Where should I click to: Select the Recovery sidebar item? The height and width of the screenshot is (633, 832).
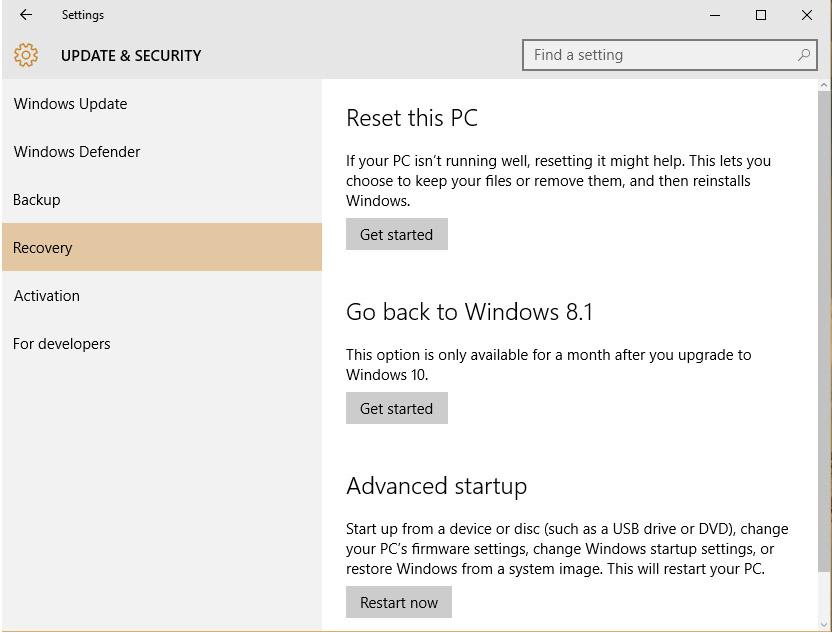(x=43, y=248)
